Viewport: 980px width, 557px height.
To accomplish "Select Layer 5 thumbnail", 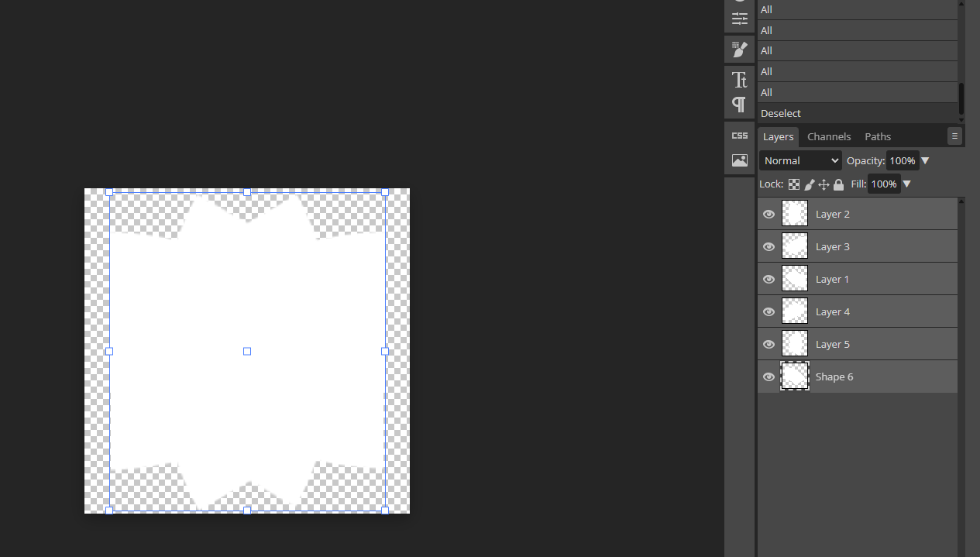I will [795, 344].
